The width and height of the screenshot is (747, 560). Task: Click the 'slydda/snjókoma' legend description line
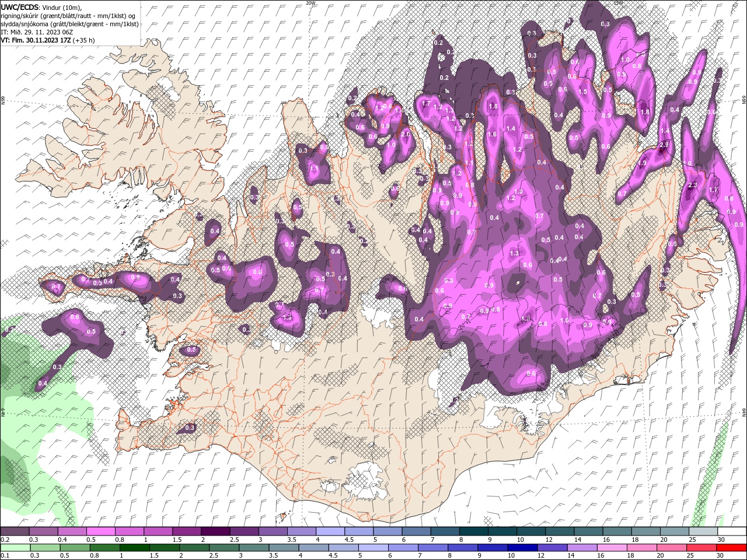69,24
